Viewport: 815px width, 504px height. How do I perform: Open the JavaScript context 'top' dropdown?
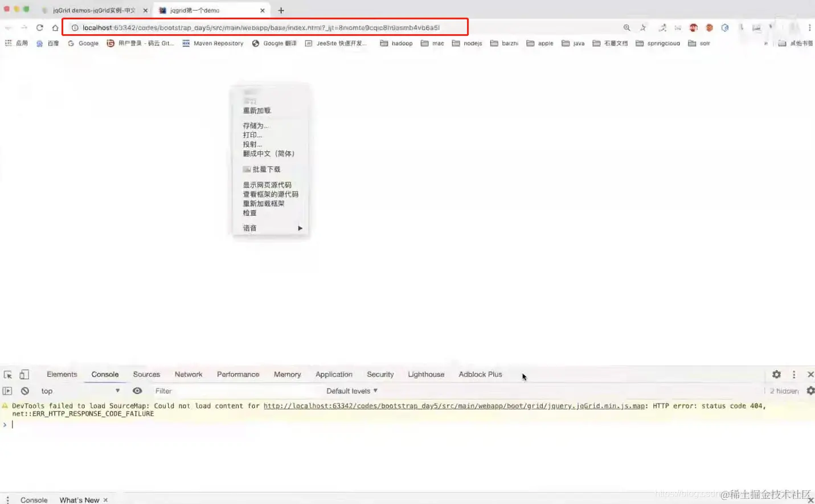[x=80, y=391]
